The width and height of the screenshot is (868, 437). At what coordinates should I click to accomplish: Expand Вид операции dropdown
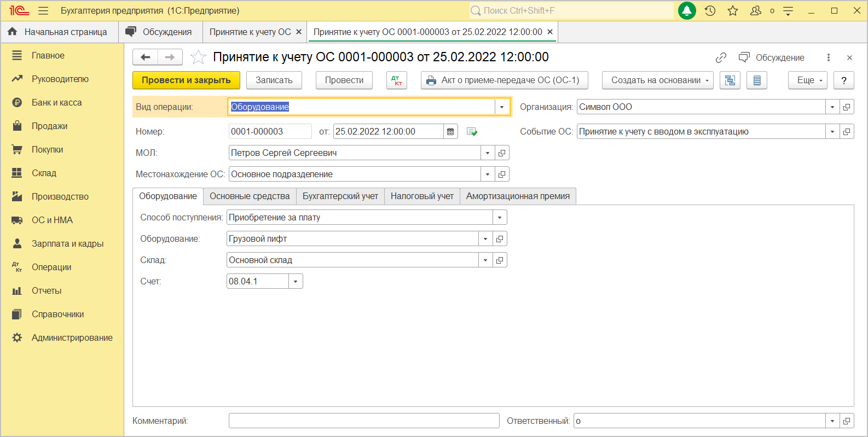pos(502,107)
